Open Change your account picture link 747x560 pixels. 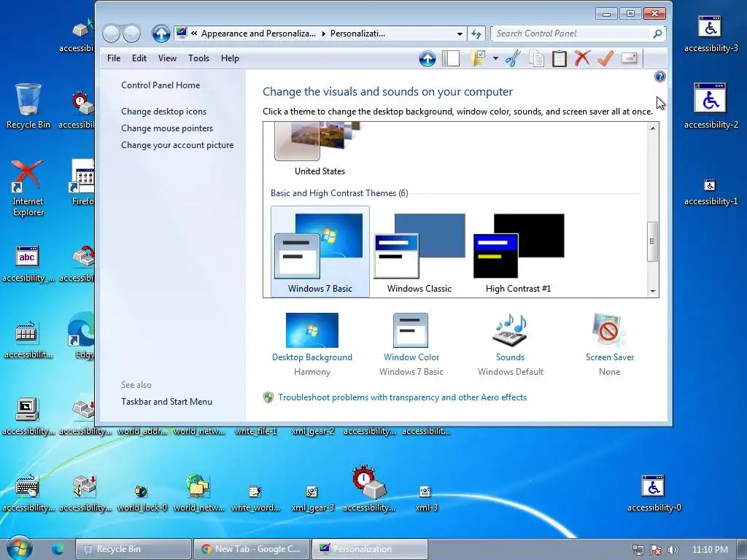[177, 145]
